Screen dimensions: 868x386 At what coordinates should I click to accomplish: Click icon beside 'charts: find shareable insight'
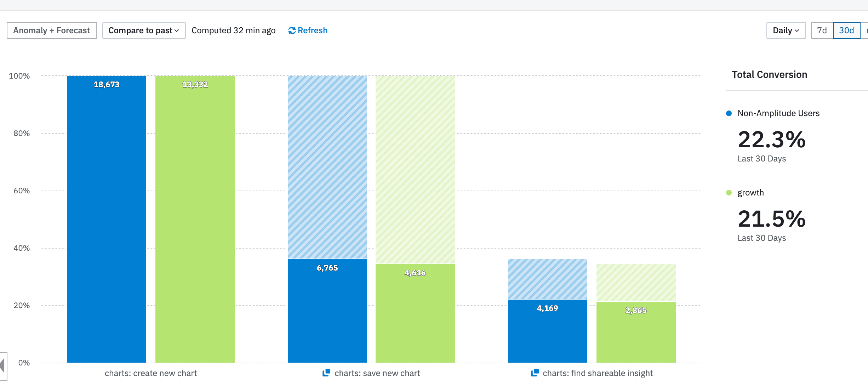pos(535,373)
